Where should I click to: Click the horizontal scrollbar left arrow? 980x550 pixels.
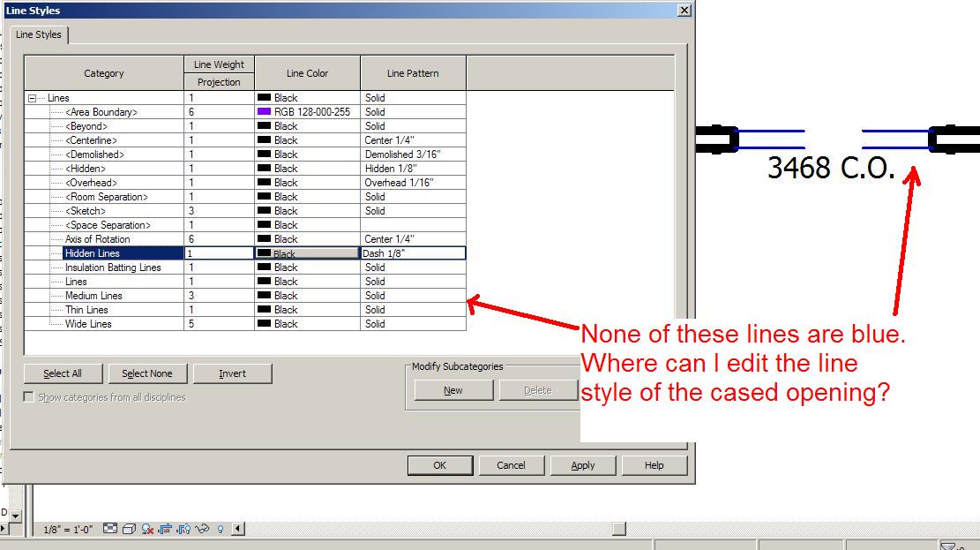point(238,529)
